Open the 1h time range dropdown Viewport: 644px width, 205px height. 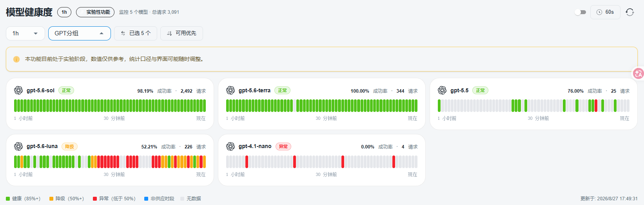tap(25, 33)
